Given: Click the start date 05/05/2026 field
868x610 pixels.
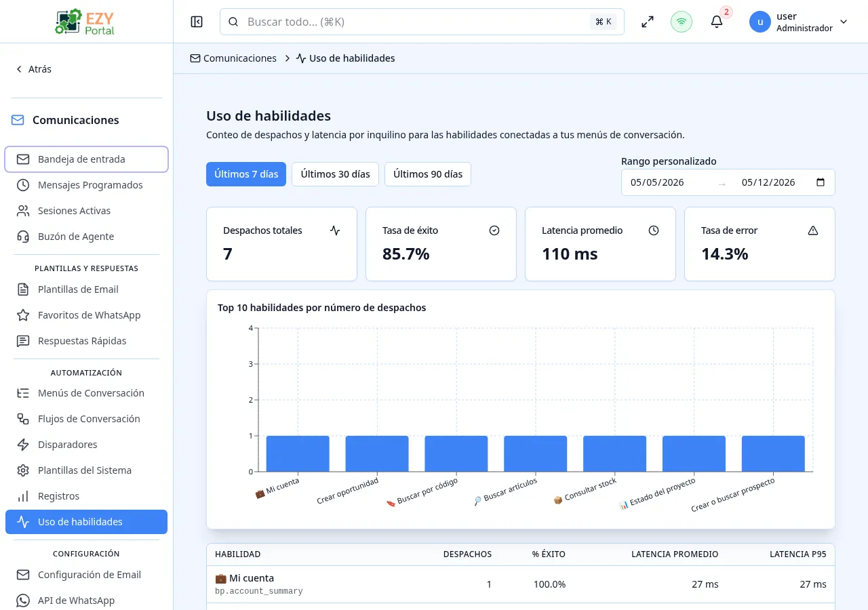Looking at the screenshot, I should [657, 182].
